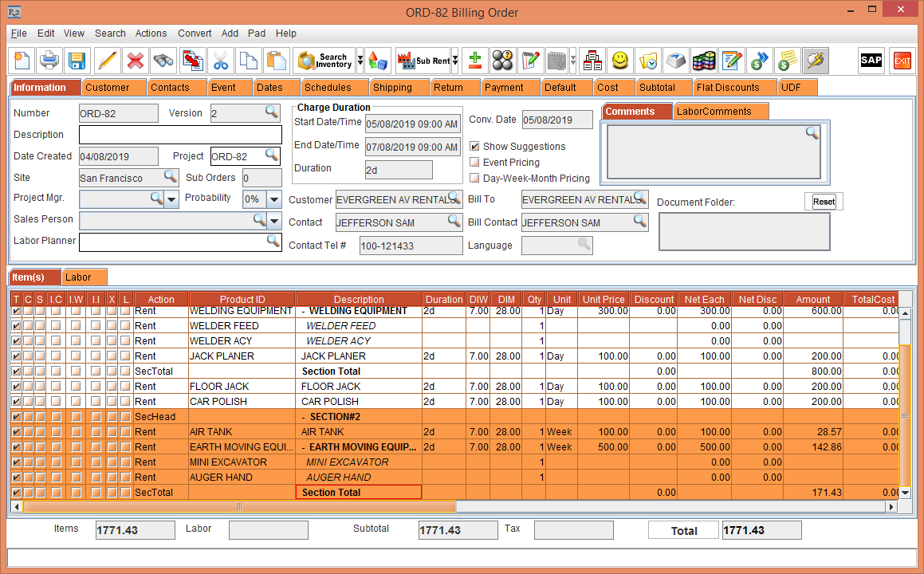Image resolution: width=924 pixels, height=574 pixels.
Task: Click the Print icon in toolbar
Action: point(49,61)
